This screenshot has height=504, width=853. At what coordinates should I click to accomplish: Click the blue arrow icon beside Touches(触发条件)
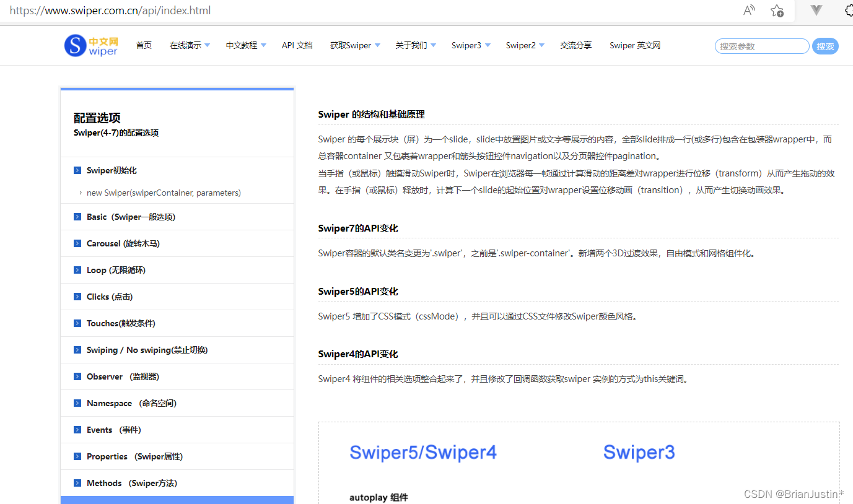(x=76, y=323)
